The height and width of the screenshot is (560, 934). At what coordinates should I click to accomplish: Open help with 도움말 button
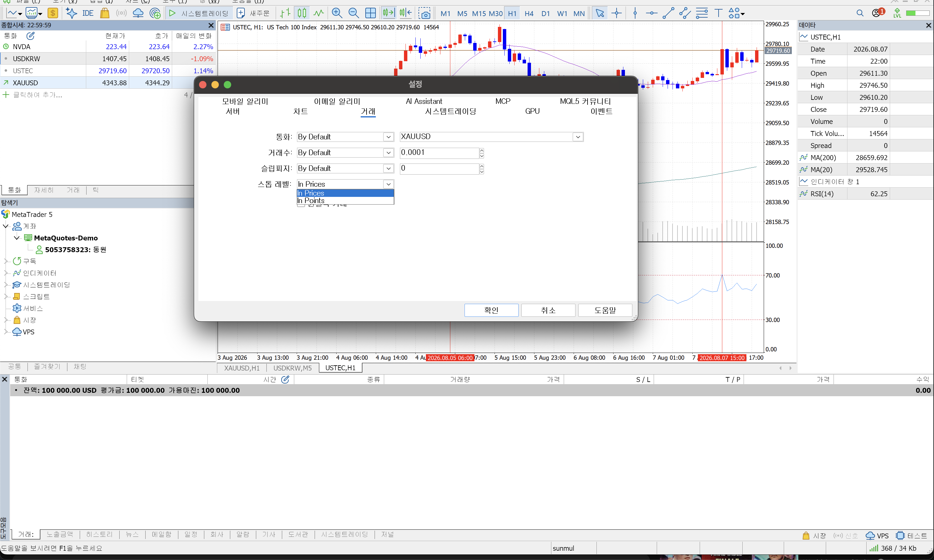click(605, 310)
